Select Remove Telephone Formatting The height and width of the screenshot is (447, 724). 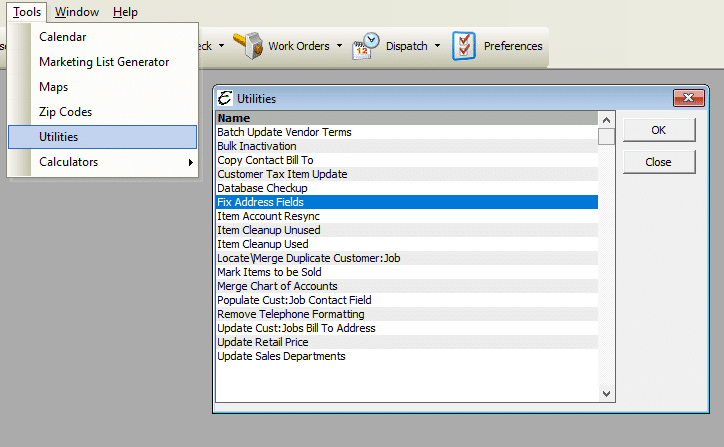point(407,314)
